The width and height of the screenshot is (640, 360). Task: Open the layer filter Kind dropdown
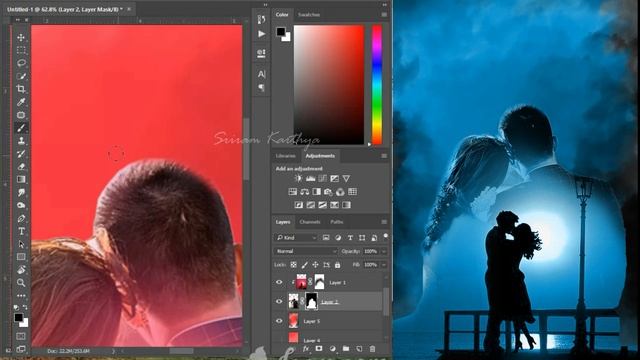[296, 238]
